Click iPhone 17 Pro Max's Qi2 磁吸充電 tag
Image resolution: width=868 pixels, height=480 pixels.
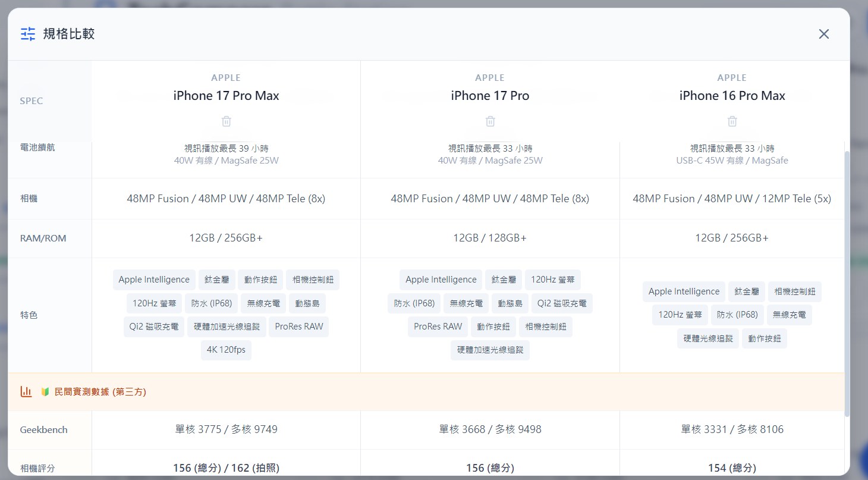[x=154, y=327]
